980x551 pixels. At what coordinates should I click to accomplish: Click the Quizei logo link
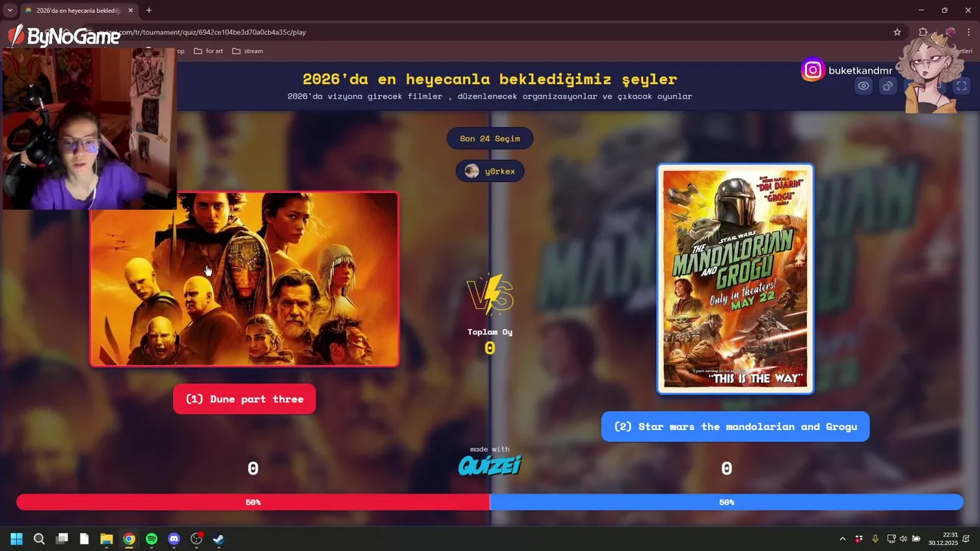pos(490,465)
